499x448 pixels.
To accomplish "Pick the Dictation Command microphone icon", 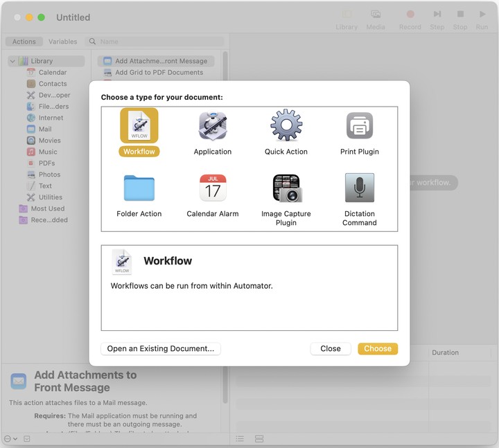I will point(360,188).
